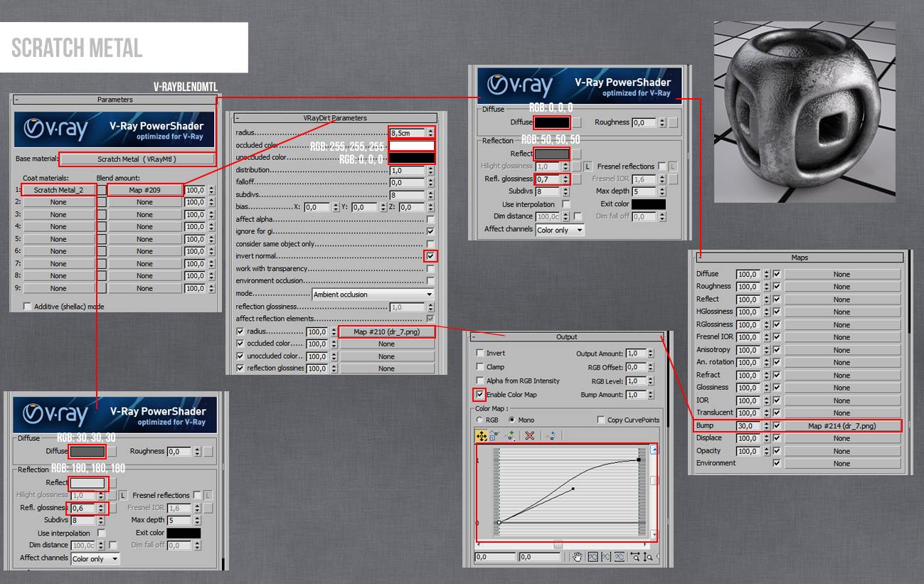Click the Reset Curves icon in color map toolbar
The height and width of the screenshot is (584, 924).
tap(551, 436)
